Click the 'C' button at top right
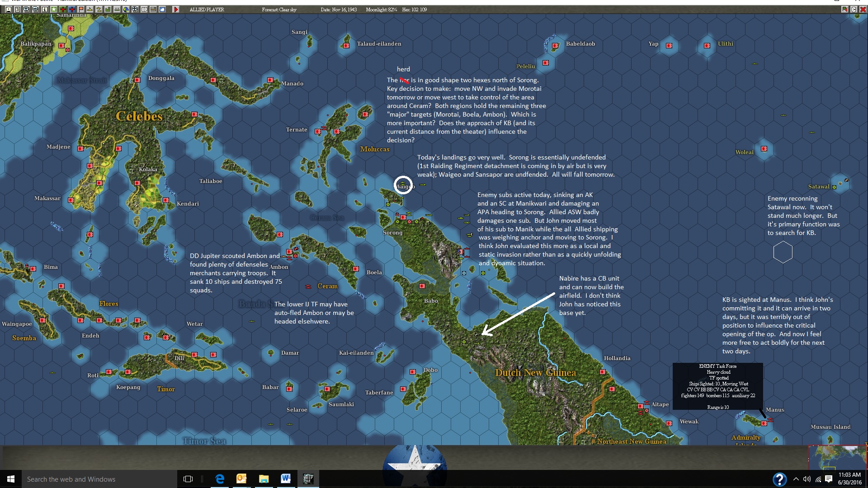This screenshot has width=868, height=488. point(854,9)
